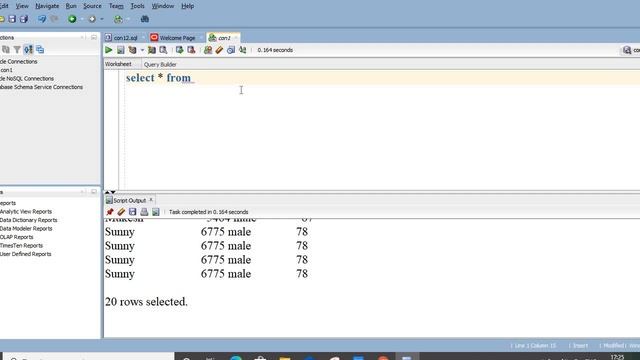Click the Connections panel refresh icon
The height and width of the screenshot is (360, 640).
click(x=6, y=49)
